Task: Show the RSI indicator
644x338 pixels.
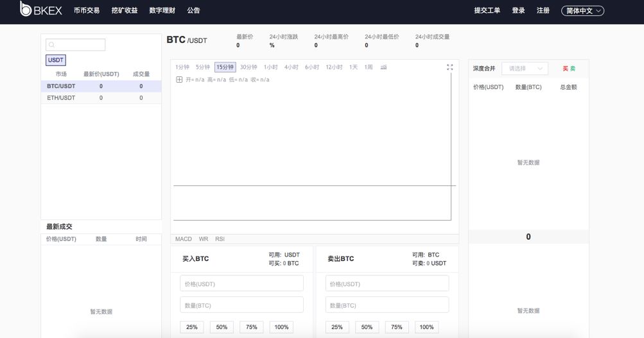Action: [220, 239]
